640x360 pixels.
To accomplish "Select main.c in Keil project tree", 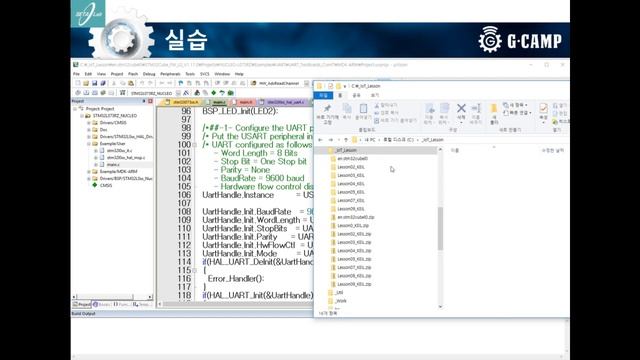I will pos(113,164).
